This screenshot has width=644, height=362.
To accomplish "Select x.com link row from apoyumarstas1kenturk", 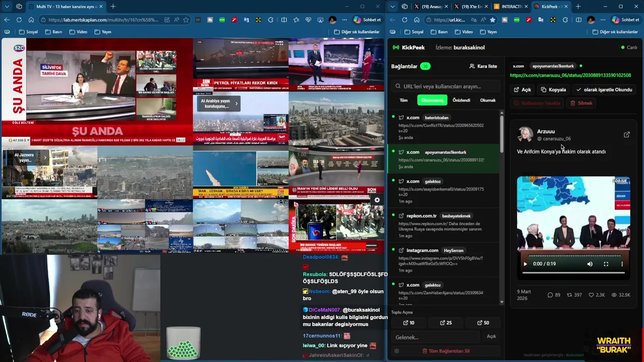I will pos(443,159).
